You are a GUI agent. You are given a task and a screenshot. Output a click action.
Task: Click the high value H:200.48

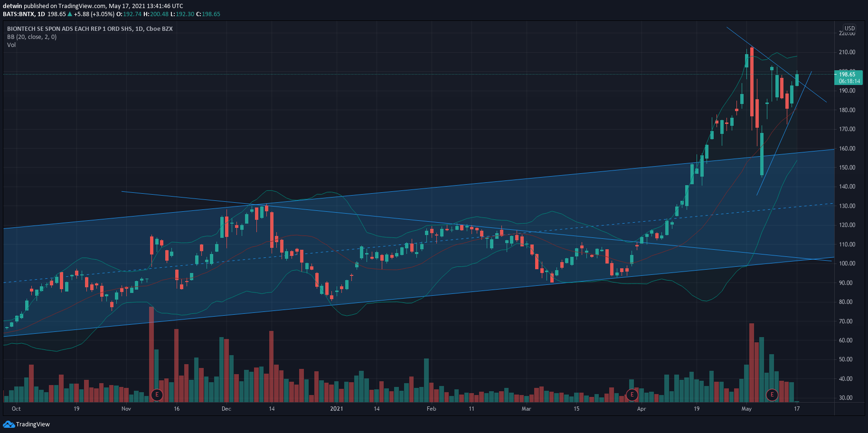(x=156, y=14)
